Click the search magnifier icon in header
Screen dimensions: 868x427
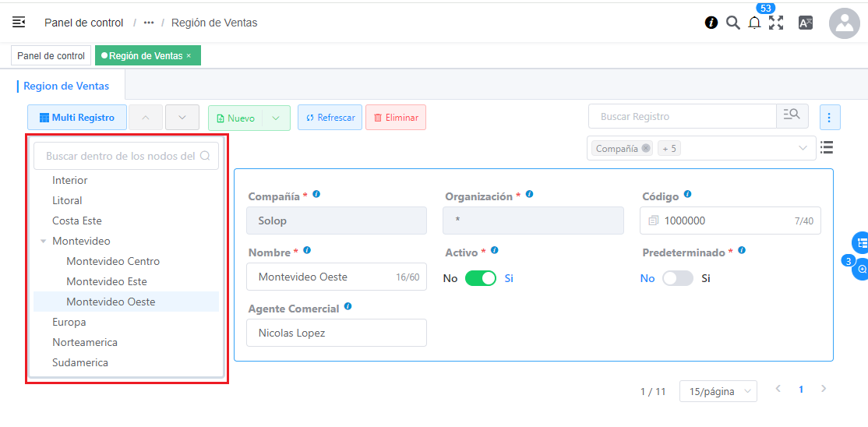pyautogui.click(x=733, y=23)
